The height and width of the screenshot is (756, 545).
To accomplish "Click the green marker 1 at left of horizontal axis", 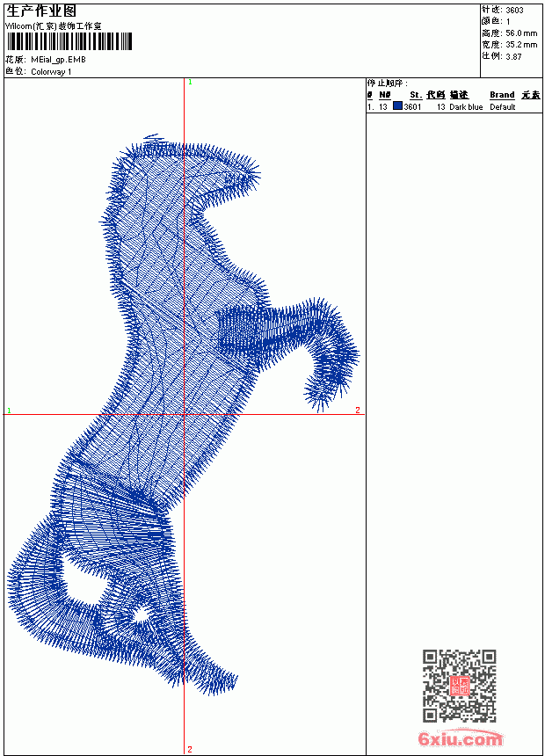I will (9, 411).
